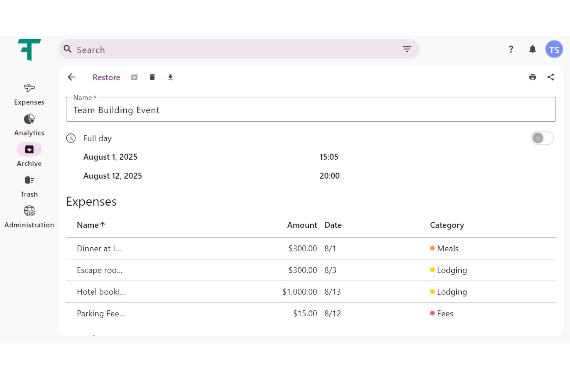Open the TS user avatar menu
Image resolution: width=570 pixels, height=392 pixels.
point(554,50)
